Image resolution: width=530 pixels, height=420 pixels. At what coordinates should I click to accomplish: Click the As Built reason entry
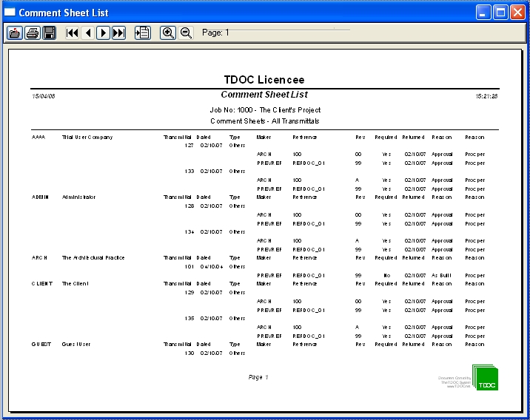point(441,276)
